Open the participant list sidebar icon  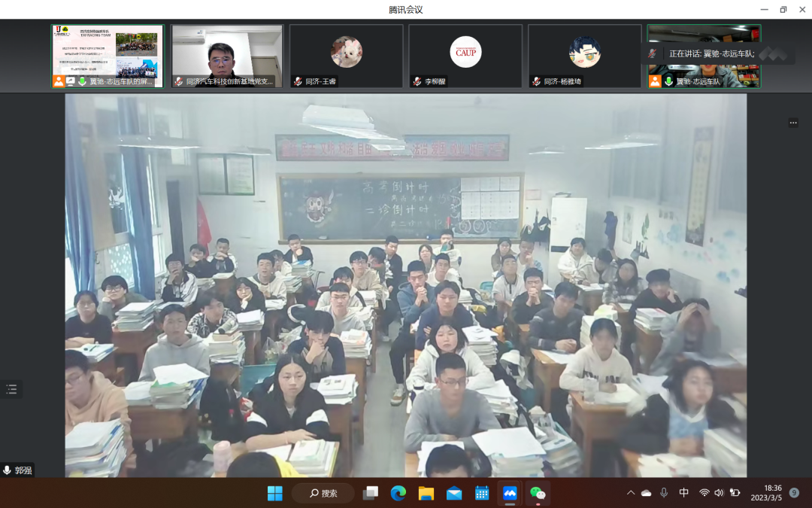[11, 389]
